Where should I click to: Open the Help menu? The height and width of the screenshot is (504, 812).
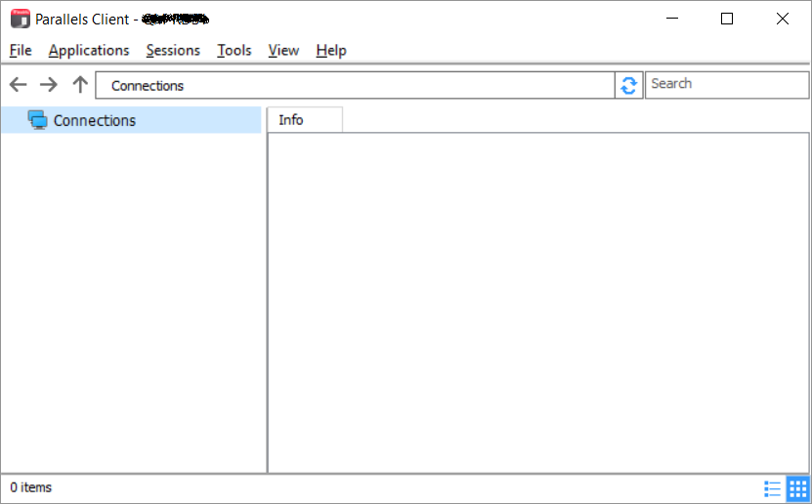[331, 50]
